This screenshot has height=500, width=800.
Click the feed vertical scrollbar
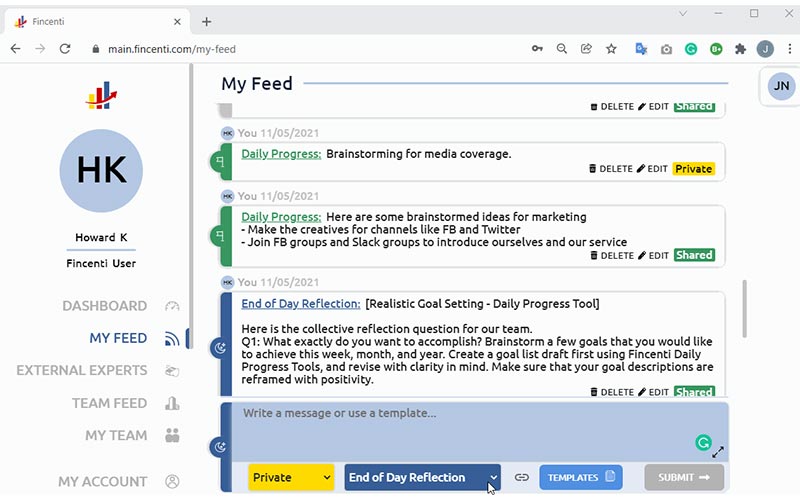pyautogui.click(x=744, y=309)
